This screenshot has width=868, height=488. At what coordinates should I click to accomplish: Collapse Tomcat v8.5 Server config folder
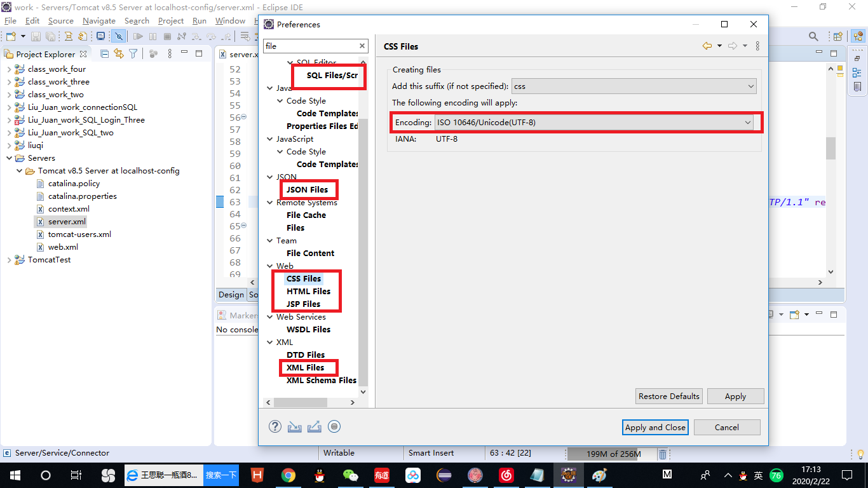[19, 171]
